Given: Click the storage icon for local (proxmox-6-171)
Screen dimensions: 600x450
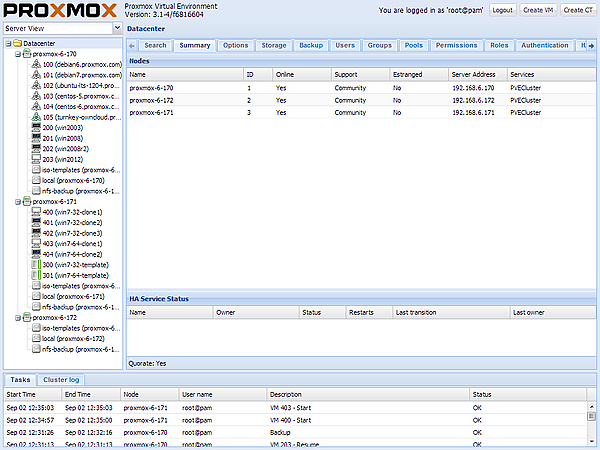Looking at the screenshot, I should [36, 296].
